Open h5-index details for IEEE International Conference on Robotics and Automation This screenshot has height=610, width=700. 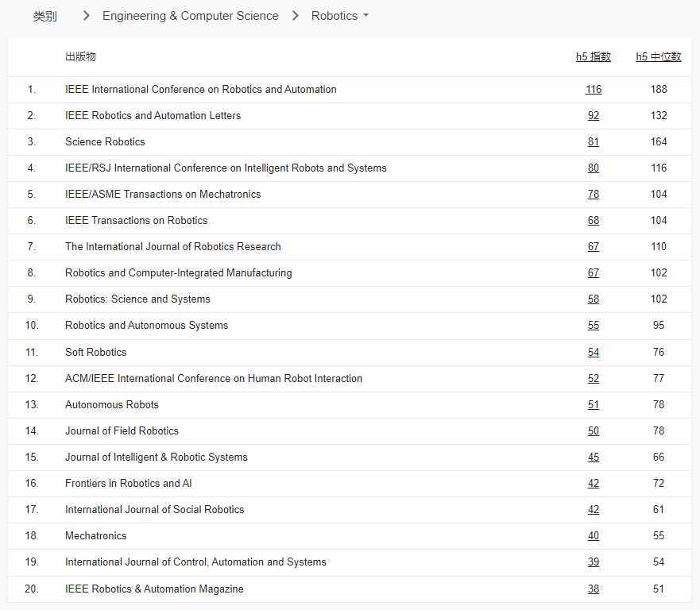[x=593, y=89]
